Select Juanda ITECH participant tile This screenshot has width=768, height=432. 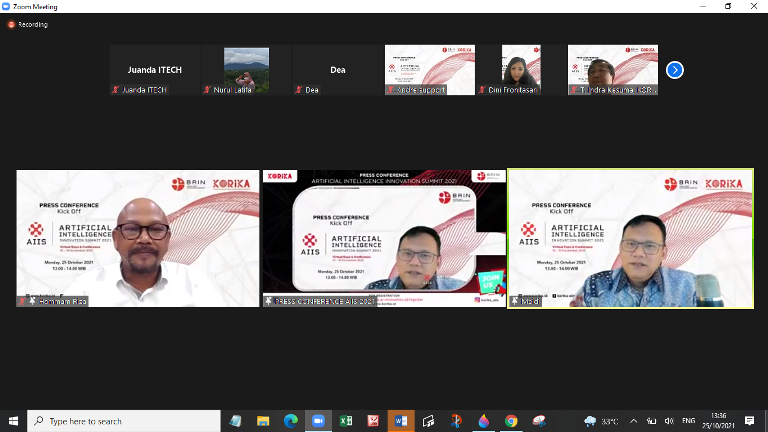(155, 70)
